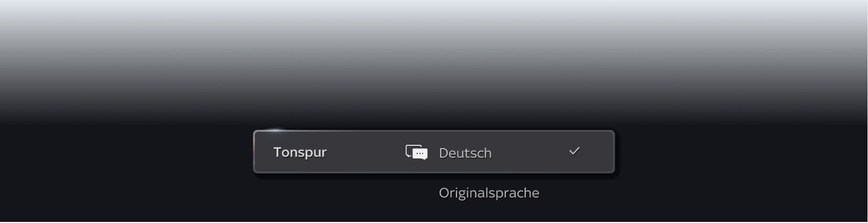Click the bold Tonspur heading text
This screenshot has width=868, height=223.
tap(300, 153)
